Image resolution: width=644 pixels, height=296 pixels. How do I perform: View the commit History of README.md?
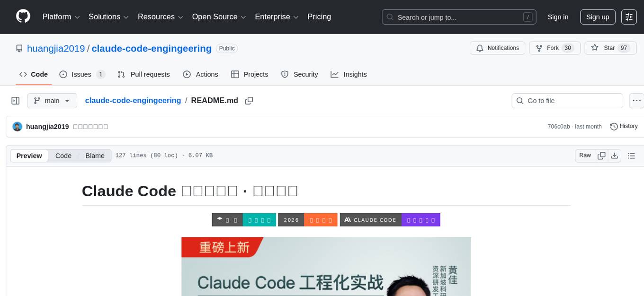pyautogui.click(x=623, y=126)
